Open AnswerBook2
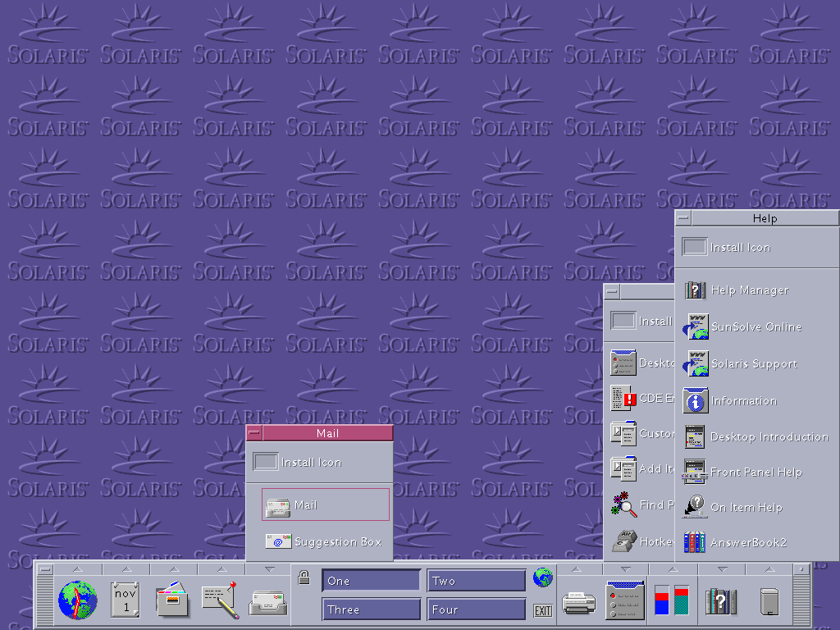The height and width of the screenshot is (630, 840). coord(736,542)
